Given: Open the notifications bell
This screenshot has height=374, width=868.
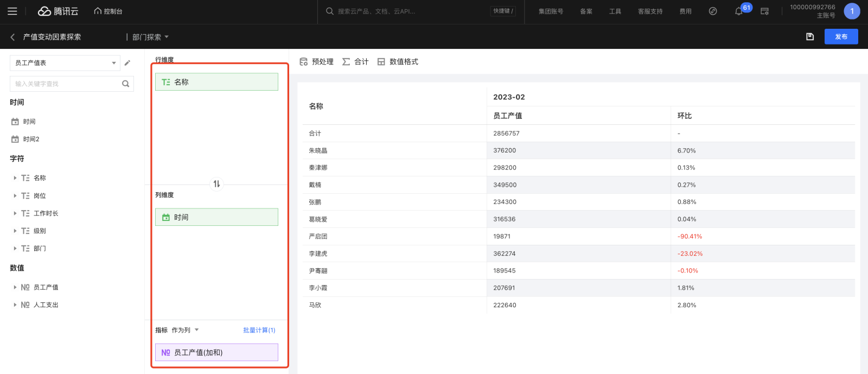Looking at the screenshot, I should tap(738, 11).
